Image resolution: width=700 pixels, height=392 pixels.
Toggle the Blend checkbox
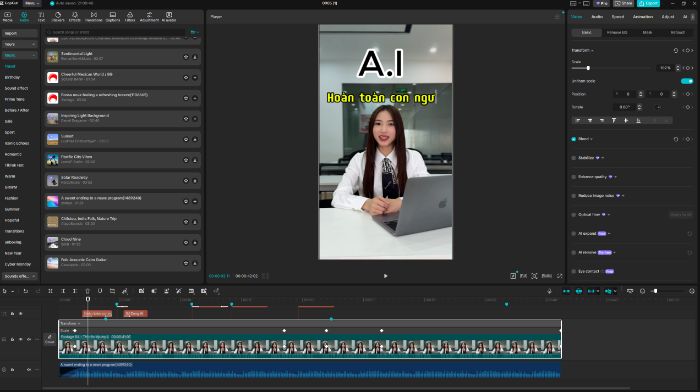click(574, 139)
